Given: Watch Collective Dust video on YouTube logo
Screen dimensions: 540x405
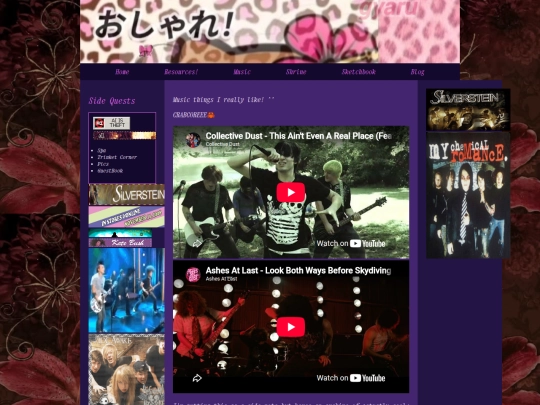Looking at the screenshot, I should click(x=351, y=243).
